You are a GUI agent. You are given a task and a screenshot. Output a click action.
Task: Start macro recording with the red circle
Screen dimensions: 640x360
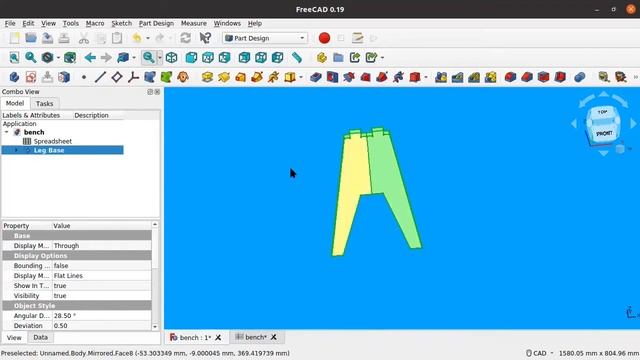coord(324,38)
